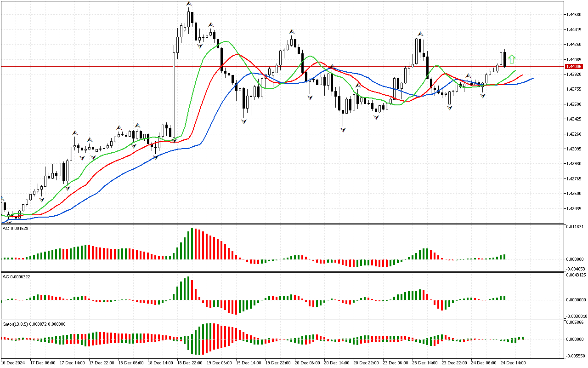Click the 19 Dec 14:00 time label
This screenshot has width=588, height=368.
coord(249,363)
